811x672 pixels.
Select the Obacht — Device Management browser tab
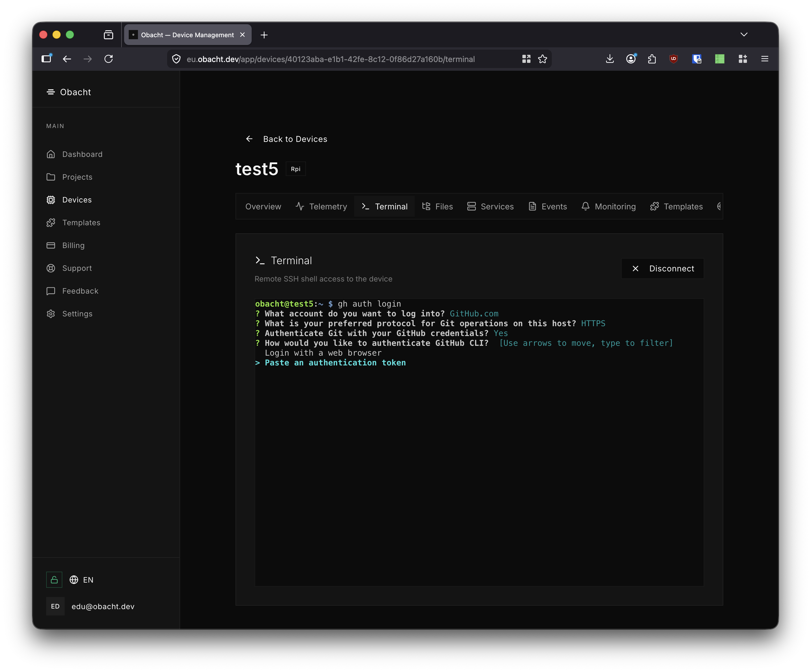[x=188, y=35]
